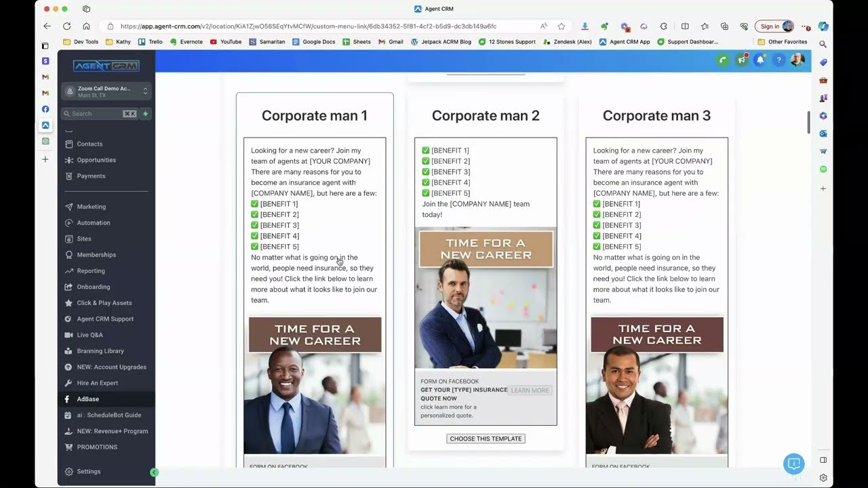Open Opportunities in the sidebar

click(x=96, y=160)
